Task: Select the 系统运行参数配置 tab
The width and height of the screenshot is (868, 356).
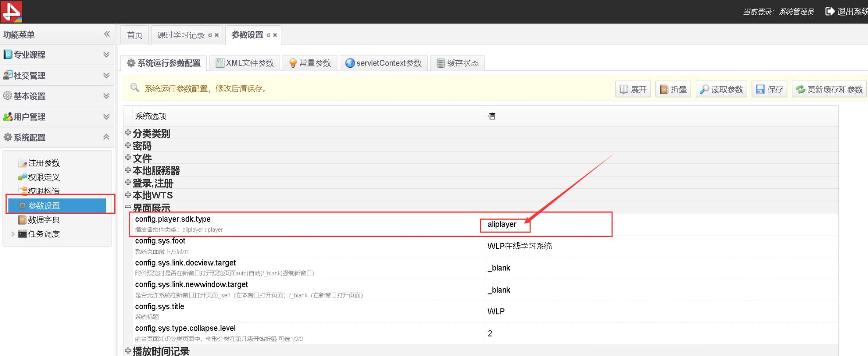Action: click(x=164, y=63)
